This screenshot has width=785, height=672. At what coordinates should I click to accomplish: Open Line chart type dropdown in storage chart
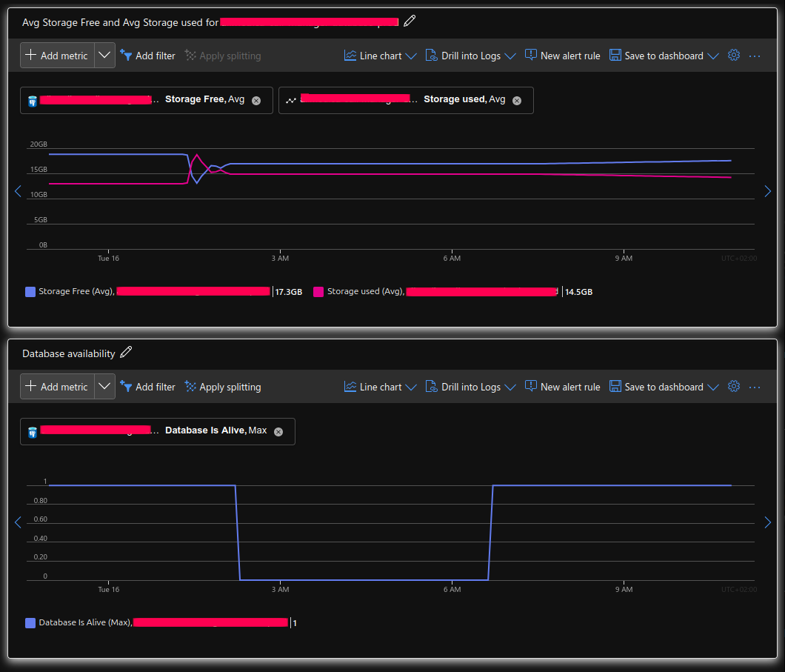point(381,56)
